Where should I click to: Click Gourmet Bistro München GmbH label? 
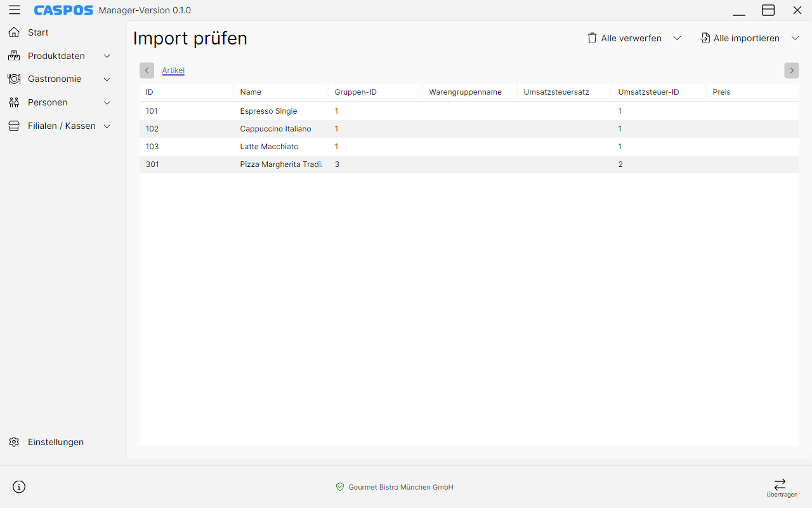(x=401, y=487)
